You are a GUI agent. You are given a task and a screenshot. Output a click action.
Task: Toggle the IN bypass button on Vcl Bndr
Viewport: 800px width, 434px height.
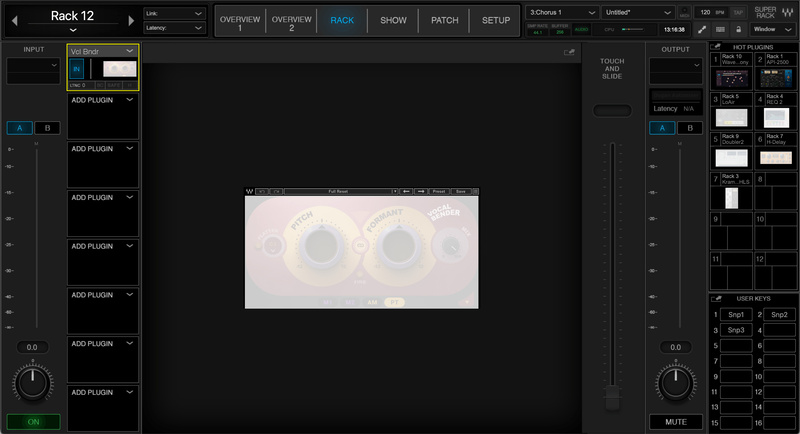tap(77, 69)
